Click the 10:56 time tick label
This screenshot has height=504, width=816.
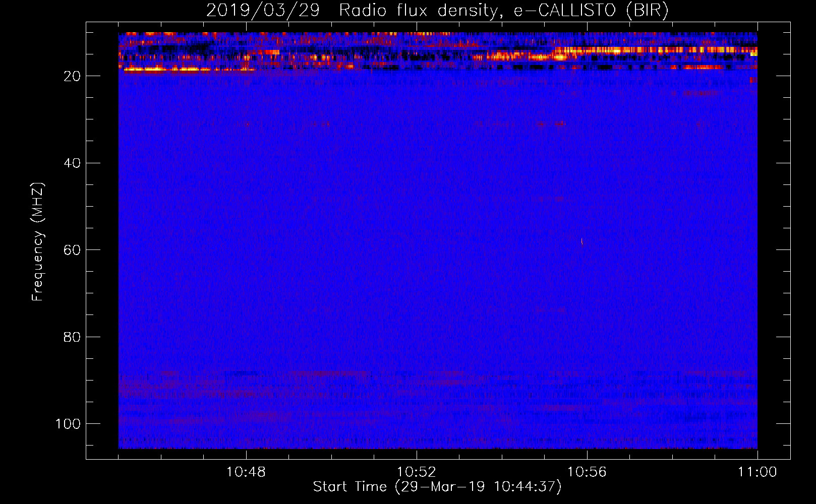click(587, 472)
